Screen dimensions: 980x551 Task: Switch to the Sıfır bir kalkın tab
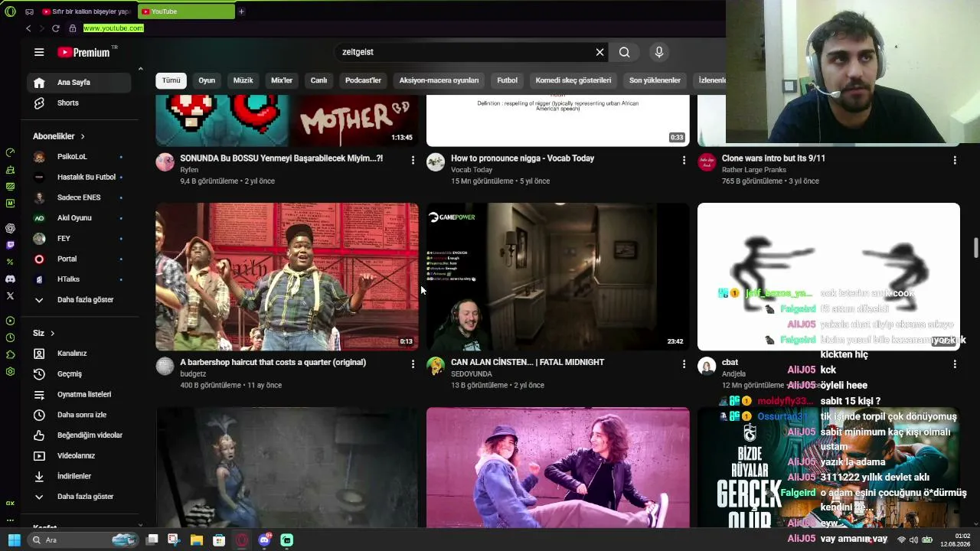[87, 11]
